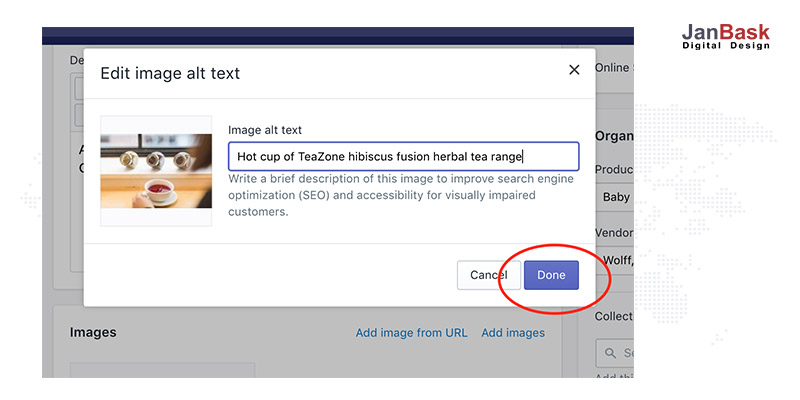
Task: Click the Product type field showing Baby
Action: pos(615,197)
